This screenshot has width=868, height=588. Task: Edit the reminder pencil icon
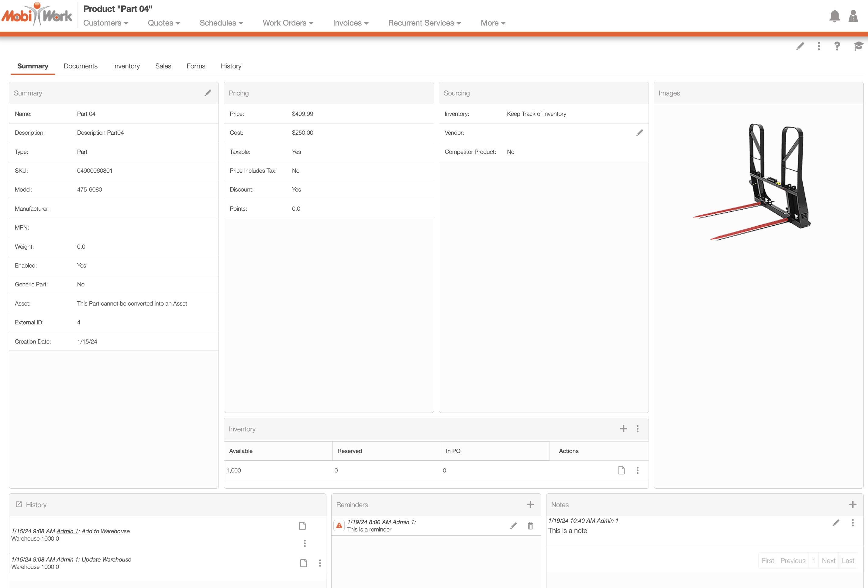(x=514, y=526)
